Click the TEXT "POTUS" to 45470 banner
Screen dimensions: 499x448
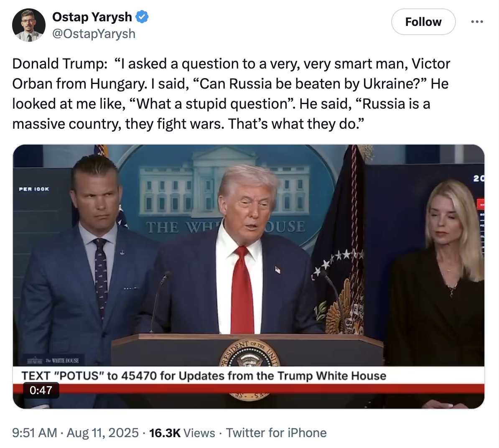(x=204, y=376)
